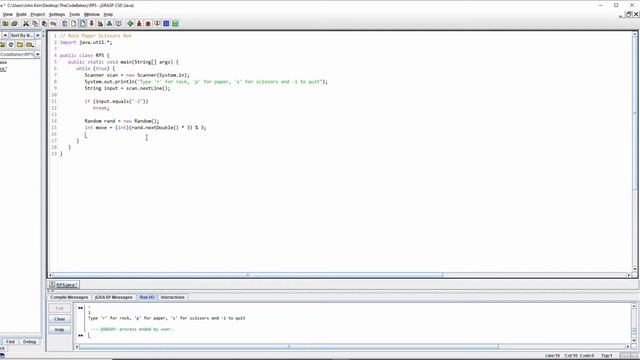Open the View menu

7,14
